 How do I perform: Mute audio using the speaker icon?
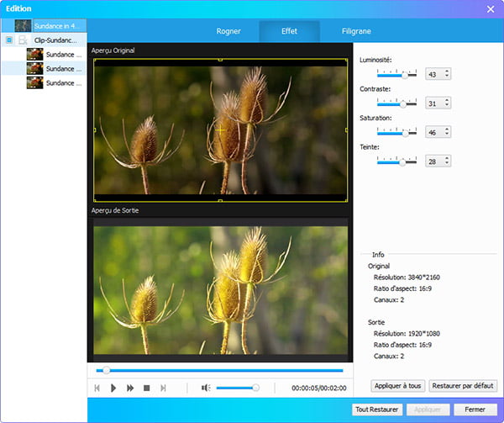206,388
